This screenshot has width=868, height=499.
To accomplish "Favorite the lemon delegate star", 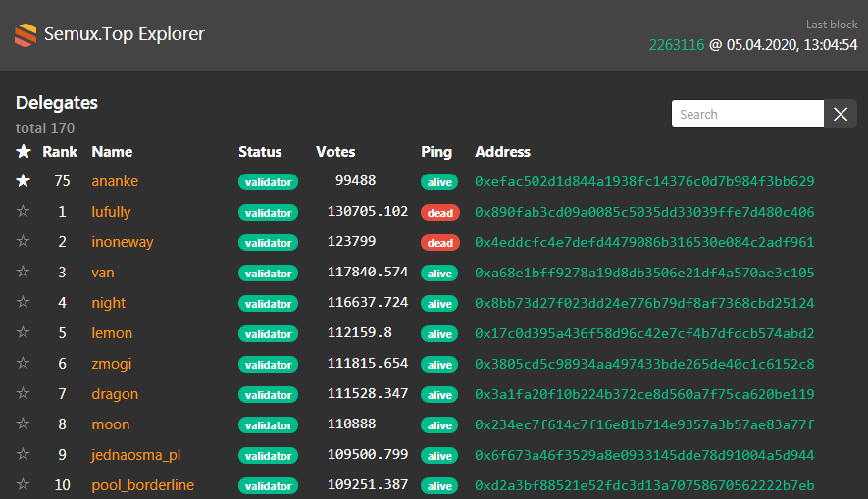I will pyautogui.click(x=24, y=333).
